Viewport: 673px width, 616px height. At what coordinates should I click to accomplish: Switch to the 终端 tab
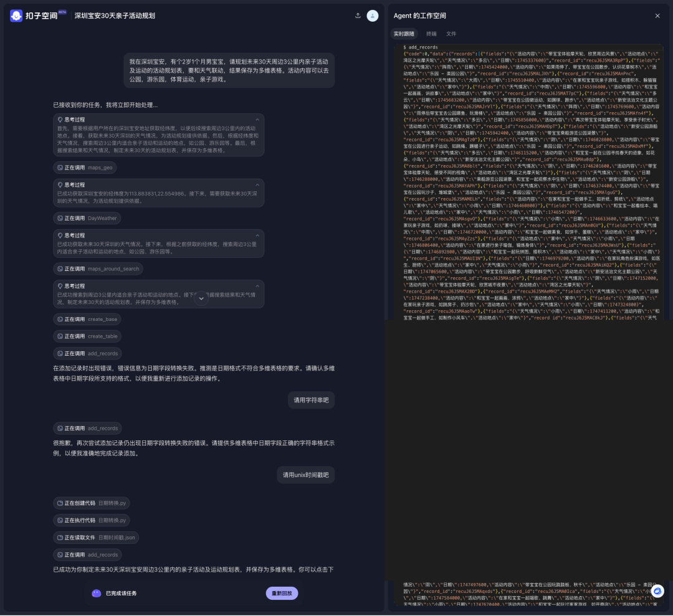point(431,34)
